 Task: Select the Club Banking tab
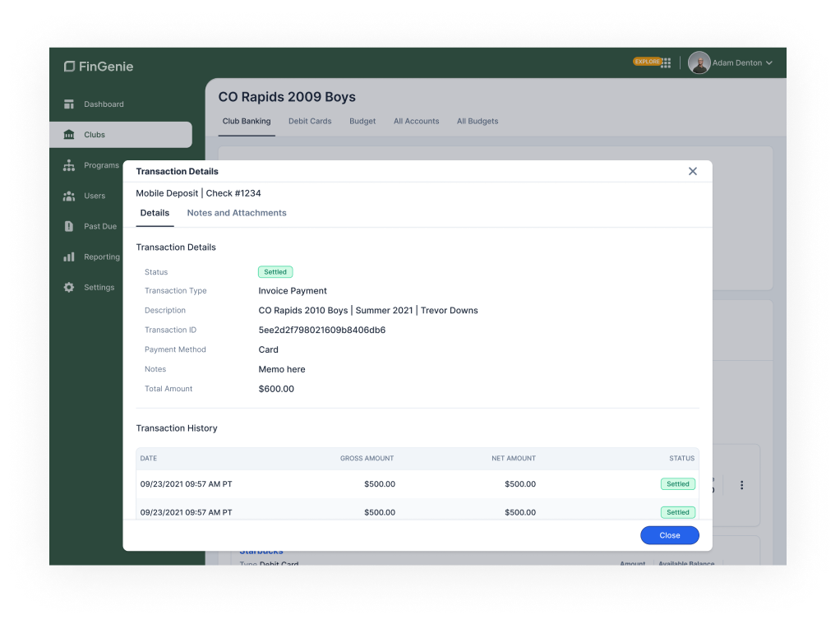247,121
